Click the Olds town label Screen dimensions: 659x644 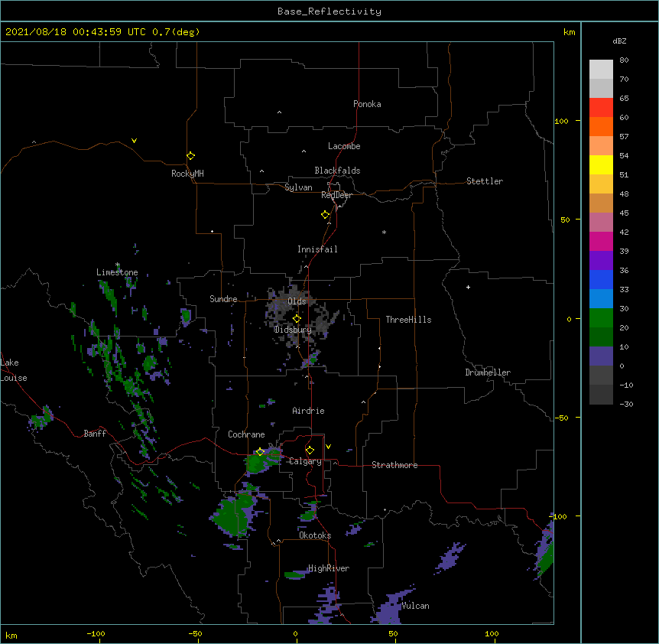pos(297,301)
